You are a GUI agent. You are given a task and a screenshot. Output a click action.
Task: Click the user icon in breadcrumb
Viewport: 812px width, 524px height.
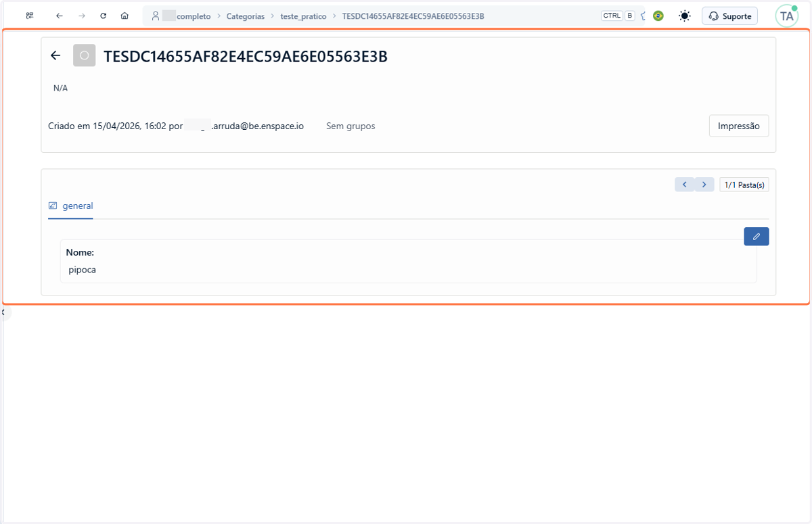(x=156, y=16)
